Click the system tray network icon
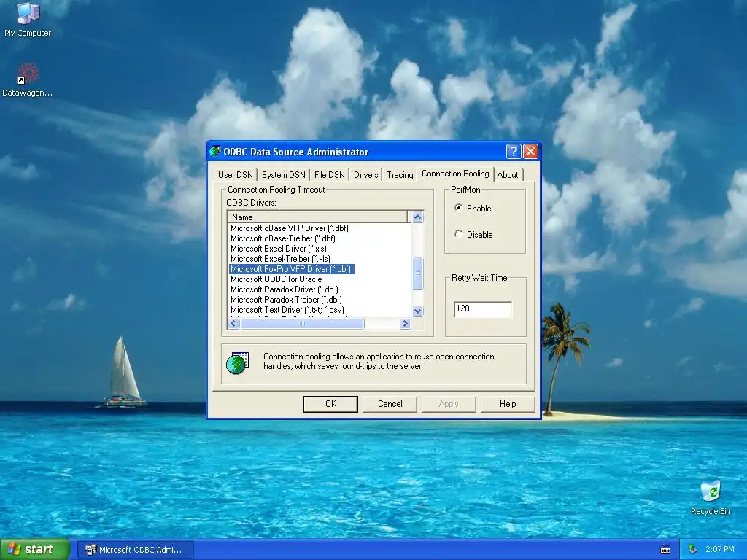Viewport: 747px width, 560px height. 693,550
